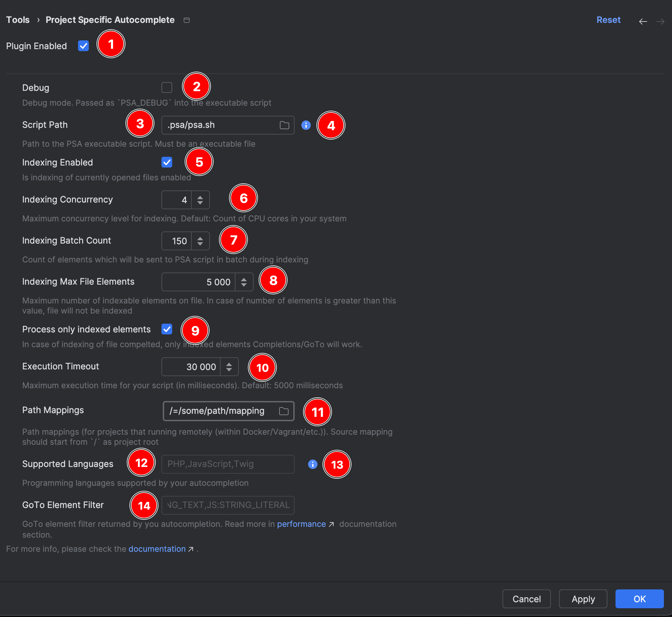Click window icon beside Project Specific Autocomplete
Viewport: 672px width, 617px height.
187,20
